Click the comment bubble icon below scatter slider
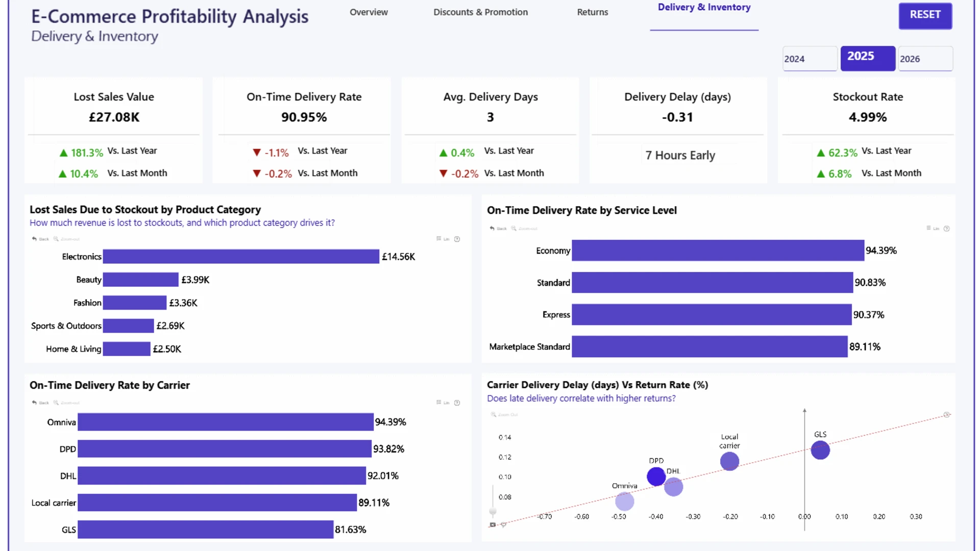 click(503, 524)
